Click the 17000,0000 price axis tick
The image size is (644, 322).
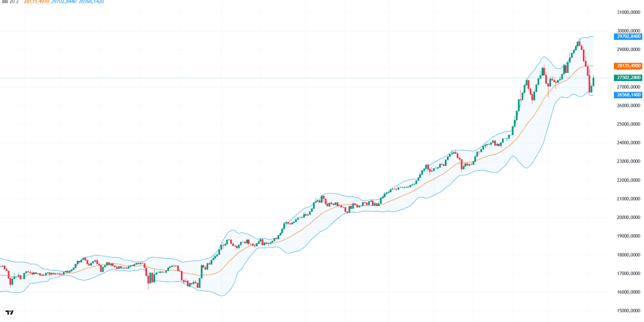click(x=629, y=274)
